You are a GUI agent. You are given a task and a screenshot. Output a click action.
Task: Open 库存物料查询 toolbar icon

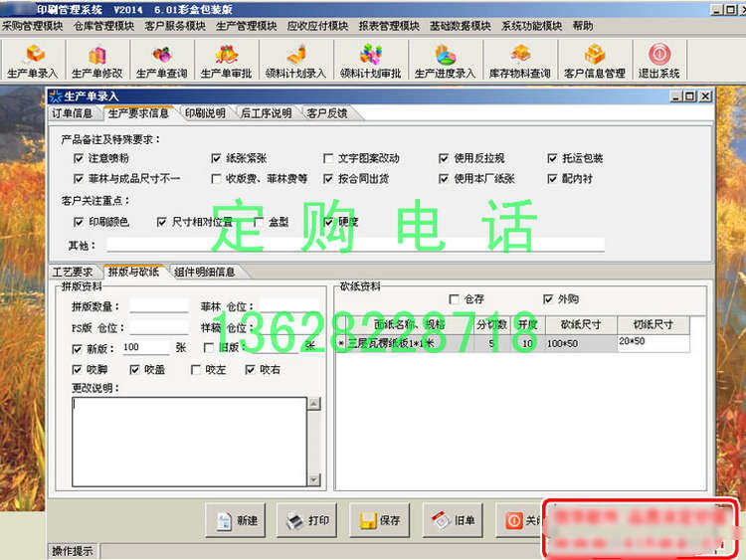point(520,60)
